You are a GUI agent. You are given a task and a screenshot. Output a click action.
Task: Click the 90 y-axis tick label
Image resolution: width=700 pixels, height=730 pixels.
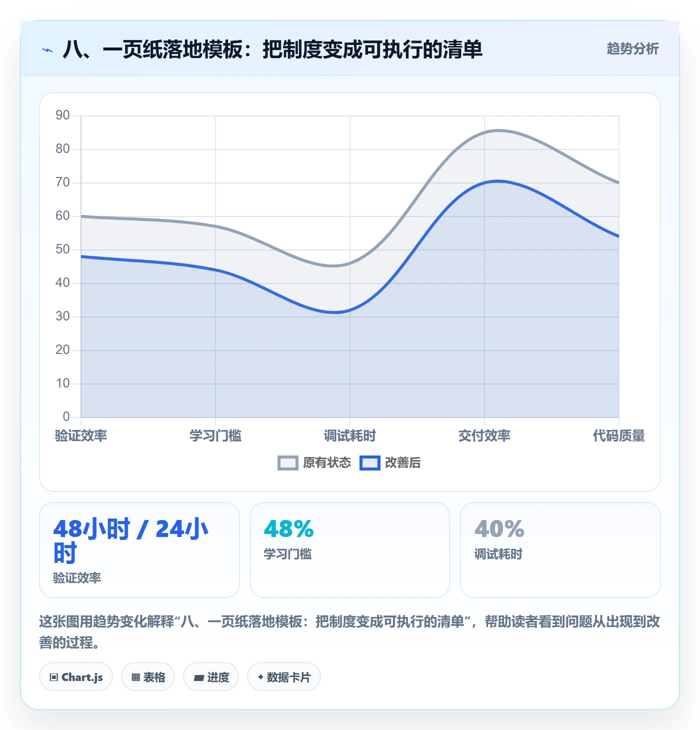[x=62, y=115]
